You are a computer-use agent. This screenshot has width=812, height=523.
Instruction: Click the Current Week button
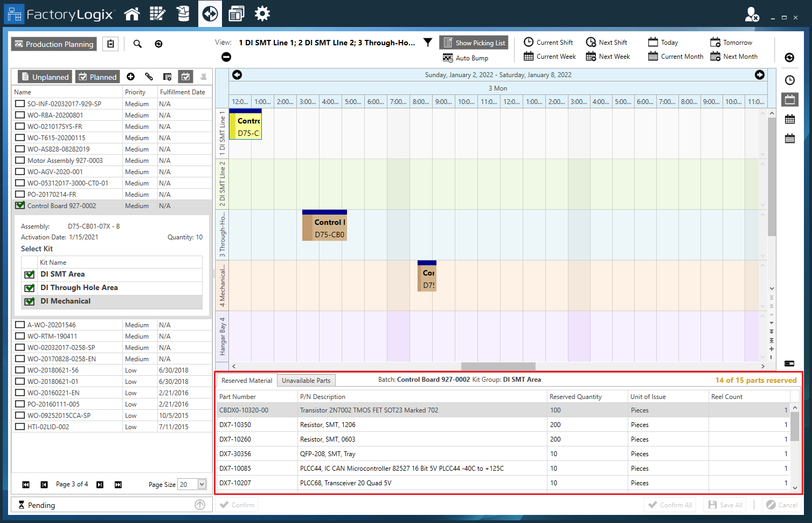[550, 57]
